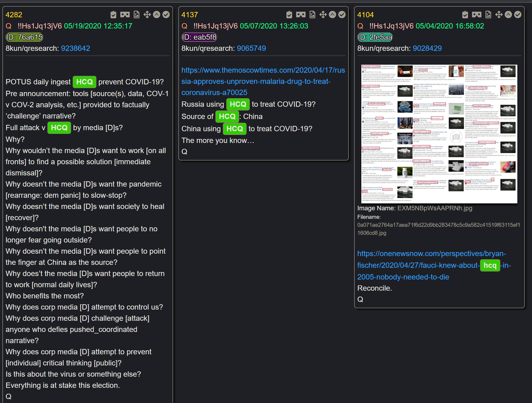Click the move arrows icon on post 4282
The image size is (532, 403).
click(147, 15)
